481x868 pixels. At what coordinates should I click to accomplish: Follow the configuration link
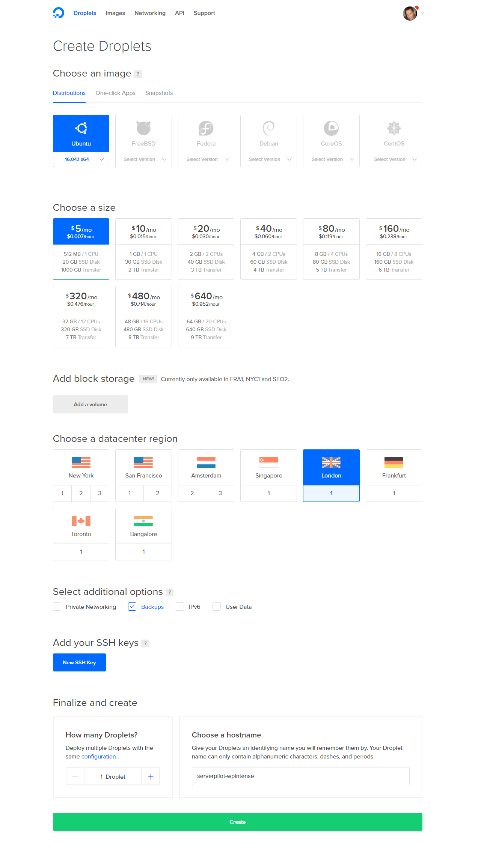(98, 757)
